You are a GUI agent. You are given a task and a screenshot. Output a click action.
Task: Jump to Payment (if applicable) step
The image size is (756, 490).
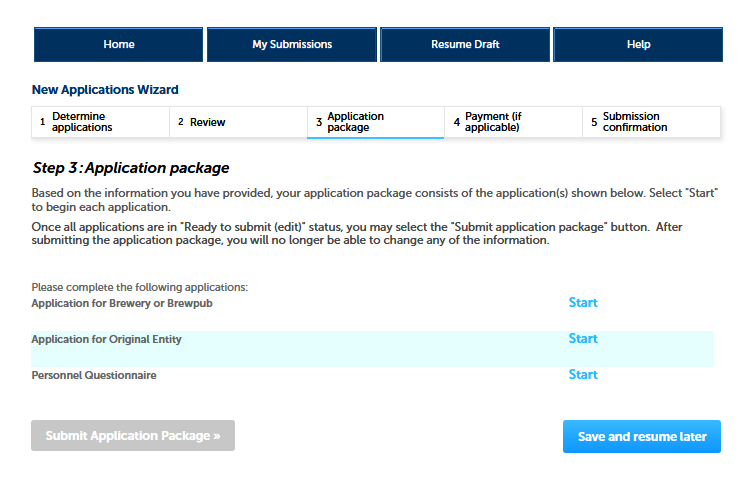point(514,122)
